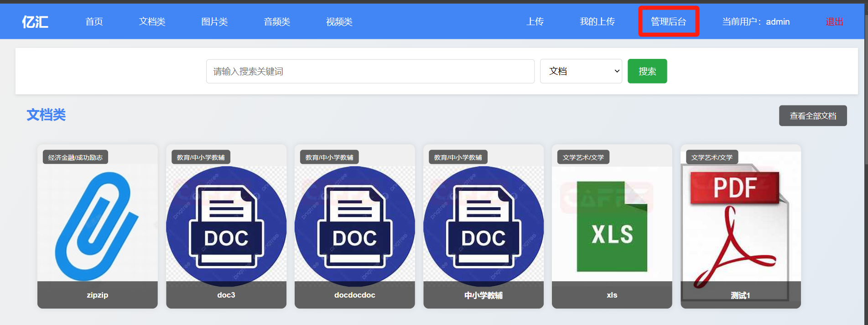Open the 上传 upload page

pos(535,21)
